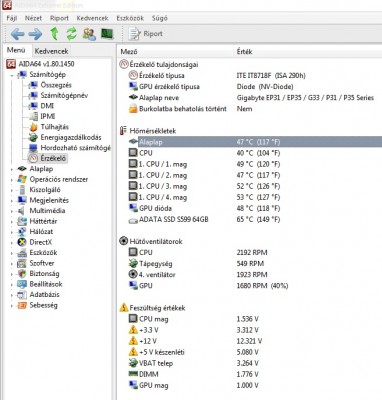Click the GPU dióda icon
Screen dimensions: 382x400
pyautogui.click(x=133, y=208)
